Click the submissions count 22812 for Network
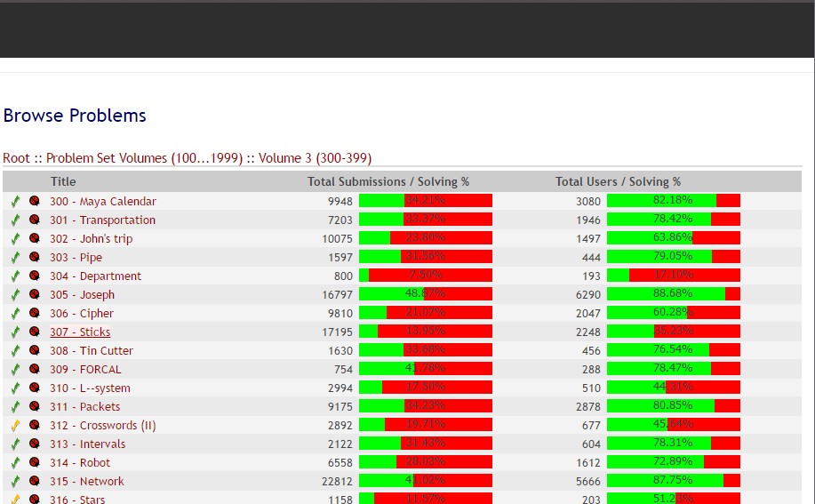This screenshot has width=815, height=504. tap(338, 482)
